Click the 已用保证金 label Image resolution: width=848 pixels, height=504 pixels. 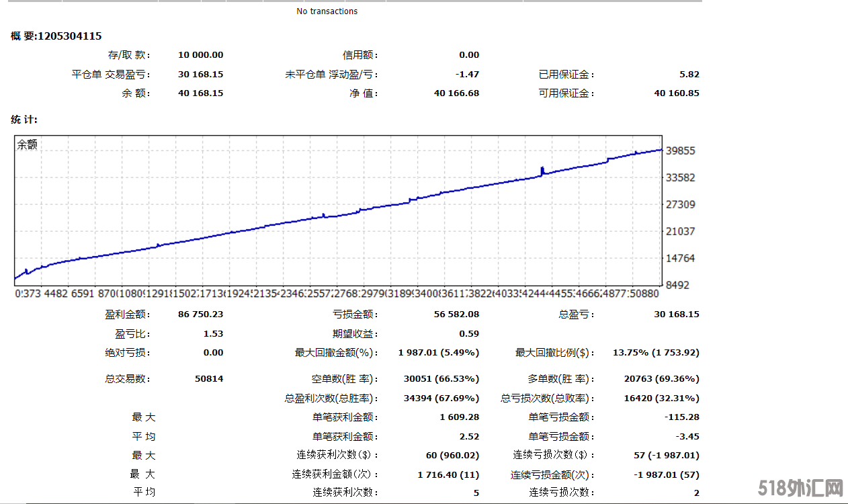click(567, 75)
